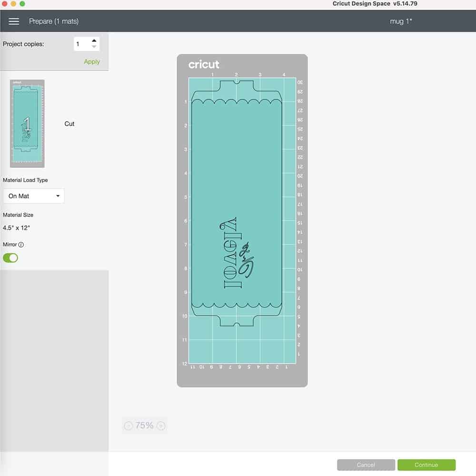Decrease project copies with down arrow
Image resolution: width=476 pixels, height=476 pixels.
[x=94, y=47]
